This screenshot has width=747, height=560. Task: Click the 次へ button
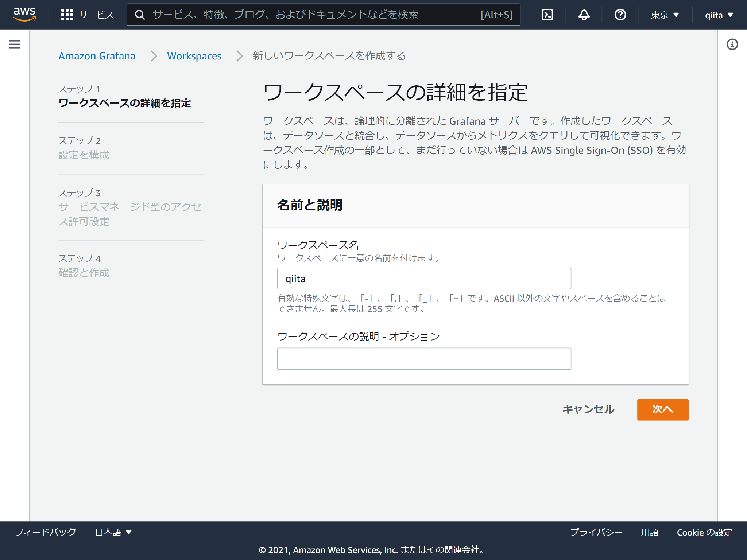[x=662, y=409]
